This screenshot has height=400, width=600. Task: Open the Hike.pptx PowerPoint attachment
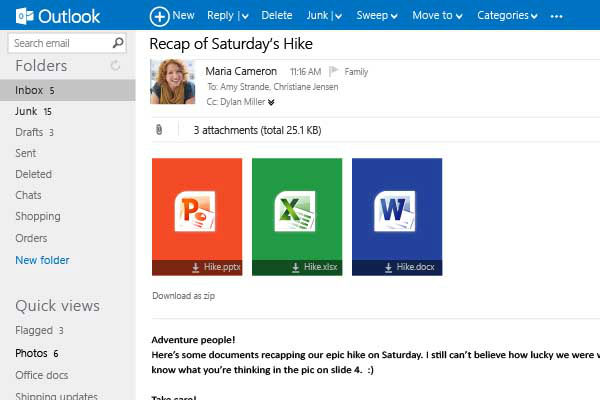click(197, 216)
